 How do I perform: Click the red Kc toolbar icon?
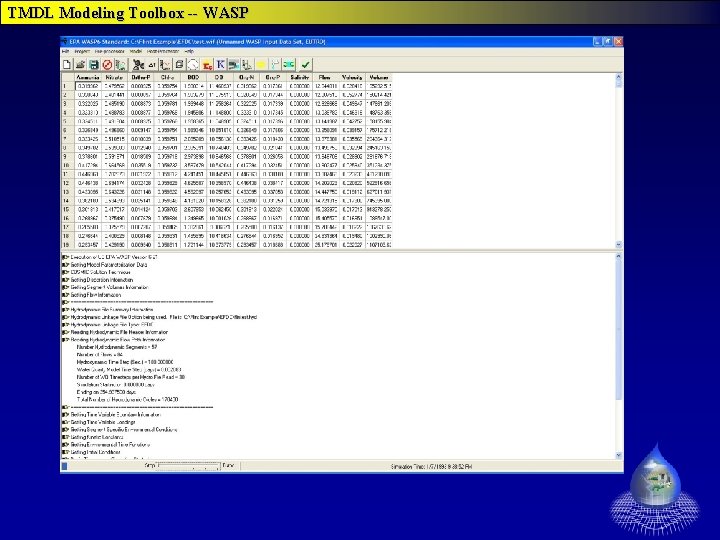[x=207, y=65]
